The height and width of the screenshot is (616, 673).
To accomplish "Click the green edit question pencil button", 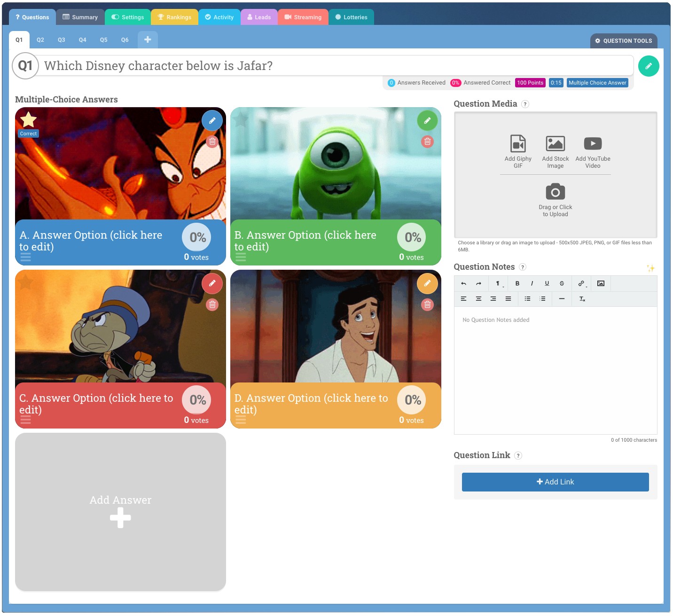I will click(x=649, y=66).
